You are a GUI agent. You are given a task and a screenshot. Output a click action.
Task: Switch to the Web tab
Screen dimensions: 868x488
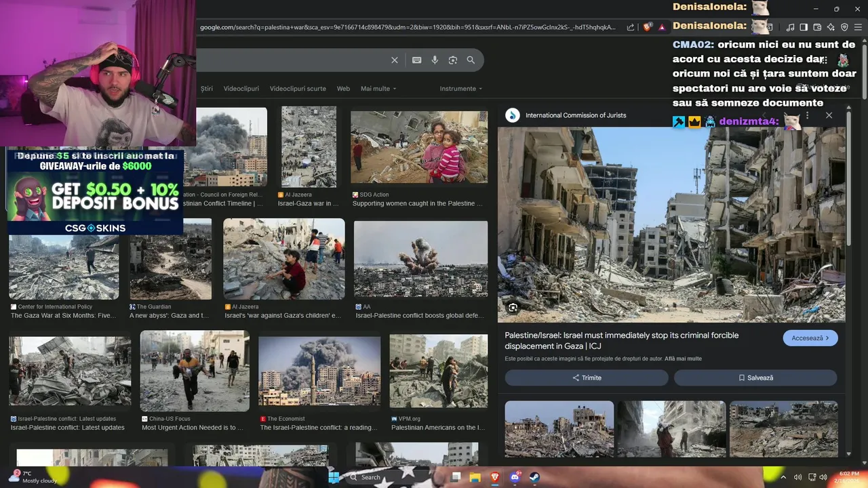point(344,89)
